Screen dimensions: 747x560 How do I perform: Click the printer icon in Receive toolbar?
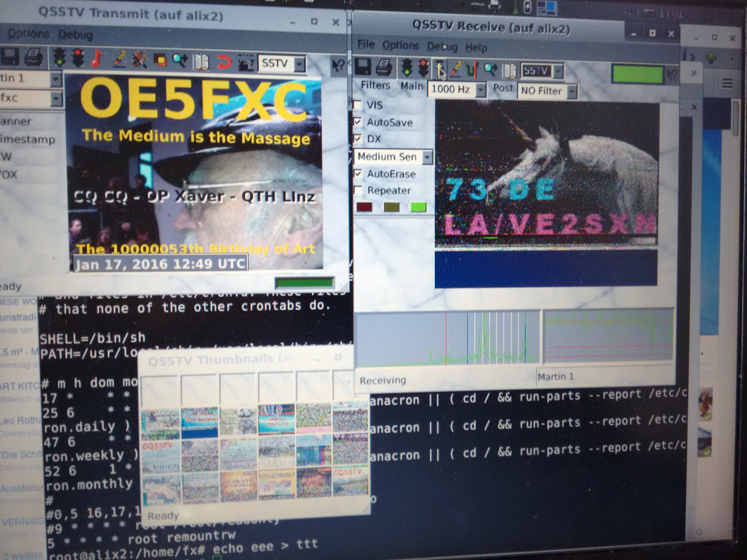[385, 67]
